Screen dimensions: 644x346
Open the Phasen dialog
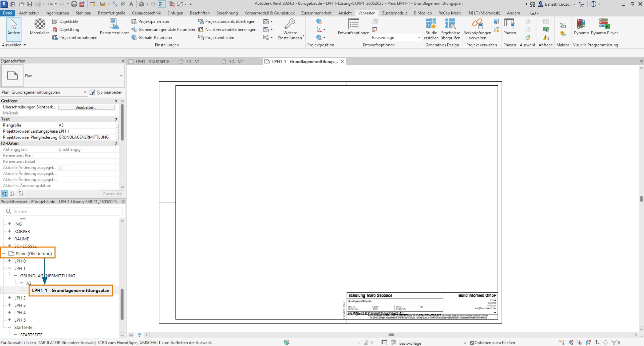click(509, 27)
